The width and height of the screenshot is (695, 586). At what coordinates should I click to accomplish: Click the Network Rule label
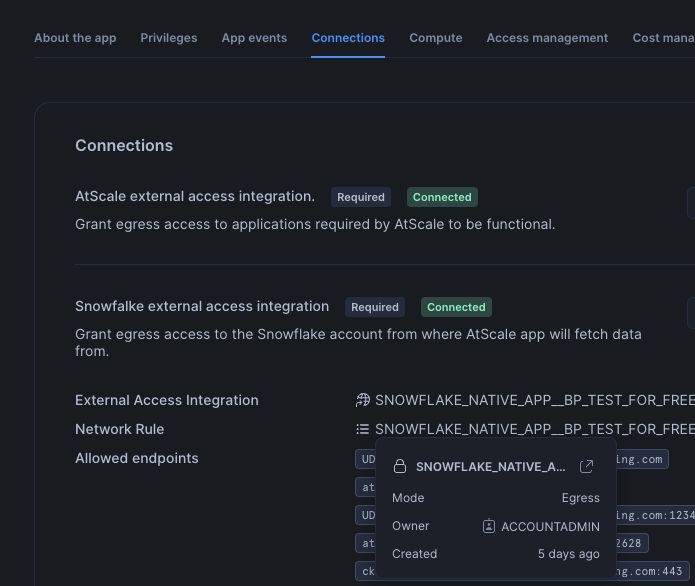120,429
